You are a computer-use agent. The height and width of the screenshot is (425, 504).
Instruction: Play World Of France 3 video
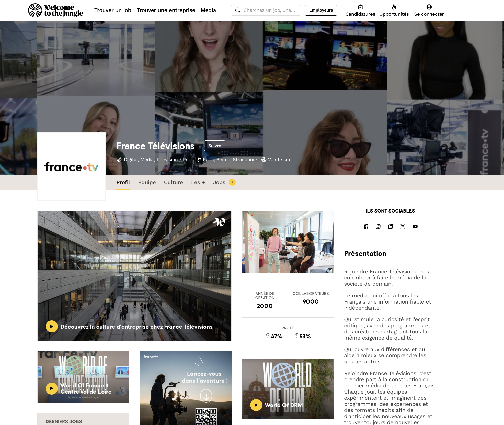pos(52,388)
